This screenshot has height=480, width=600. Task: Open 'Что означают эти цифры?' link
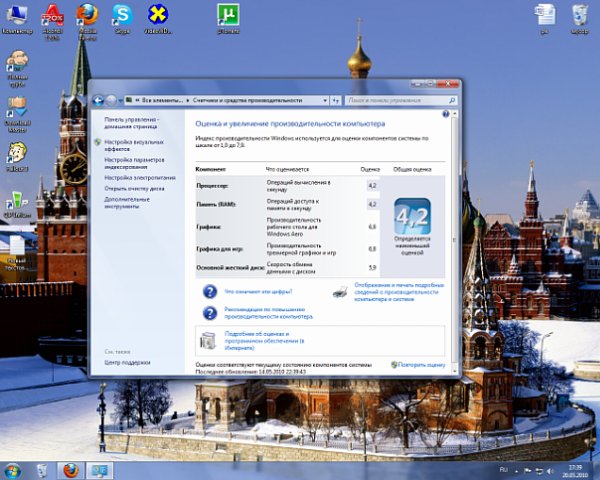coord(258,292)
